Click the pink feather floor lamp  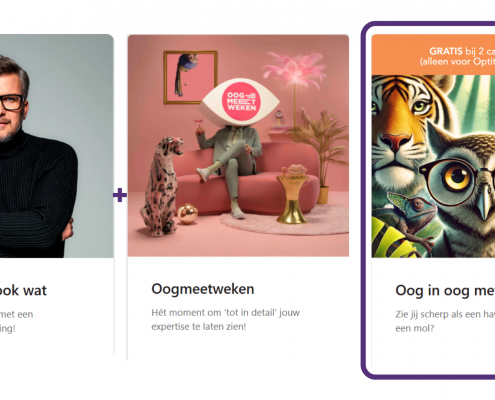pos(294,90)
